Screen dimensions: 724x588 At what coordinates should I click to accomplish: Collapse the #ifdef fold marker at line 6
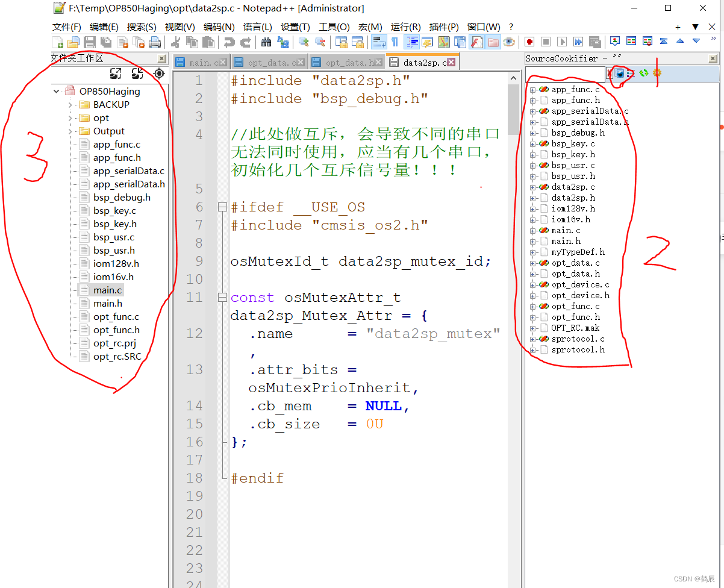coord(222,207)
